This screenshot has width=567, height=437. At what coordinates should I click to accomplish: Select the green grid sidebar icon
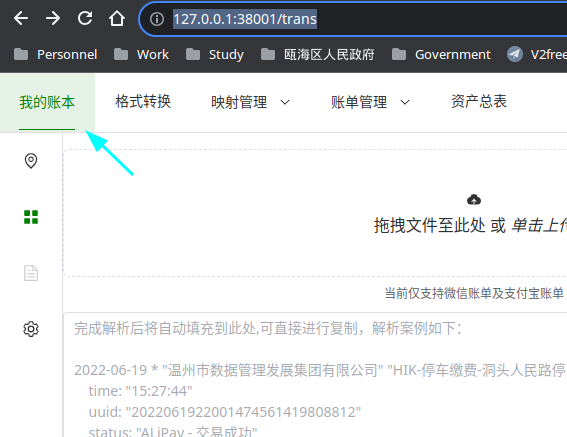pos(31,217)
